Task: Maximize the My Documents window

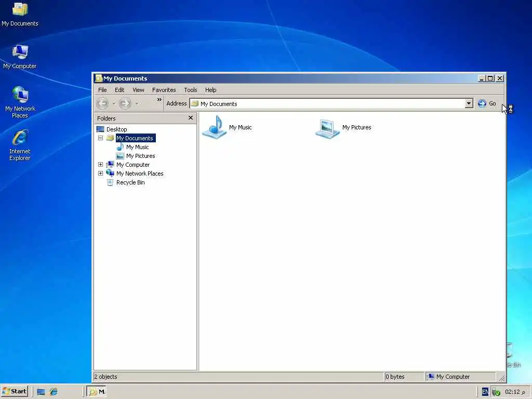Action: [x=490, y=78]
